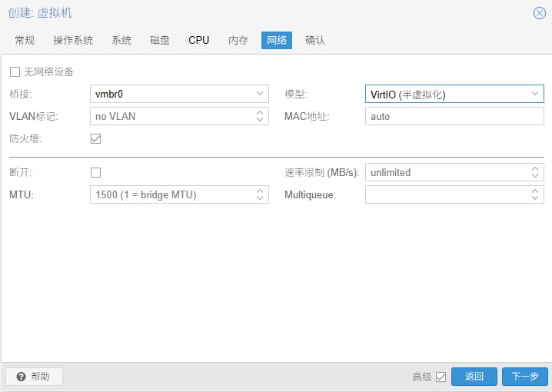This screenshot has width=552, height=392.
Task: Increase the MTU value with up arrow
Action: pyautogui.click(x=260, y=191)
